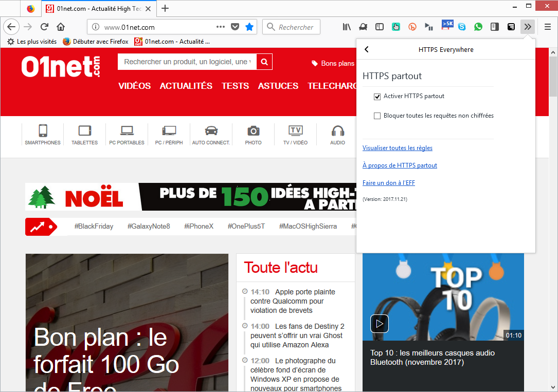The height and width of the screenshot is (392, 558).
Task: Open the Firefox home page
Action: pos(61,27)
